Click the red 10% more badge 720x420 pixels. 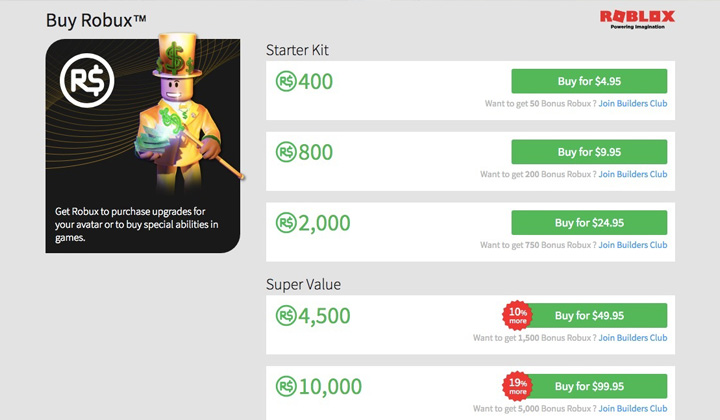518,315
